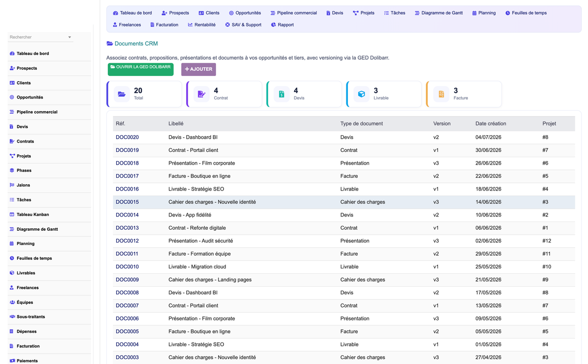
Task: Click the label 'Présentation - Audit sécurité'
Action: coord(200,241)
